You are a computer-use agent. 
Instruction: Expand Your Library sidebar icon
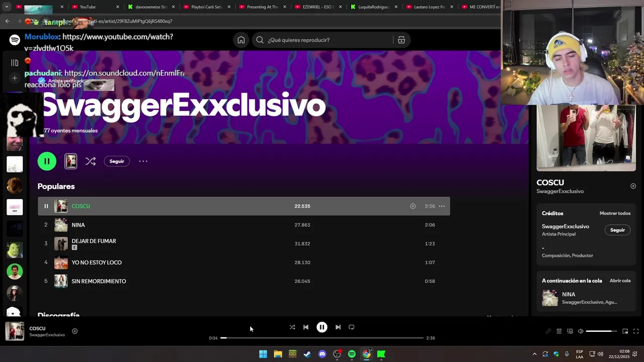click(x=15, y=63)
